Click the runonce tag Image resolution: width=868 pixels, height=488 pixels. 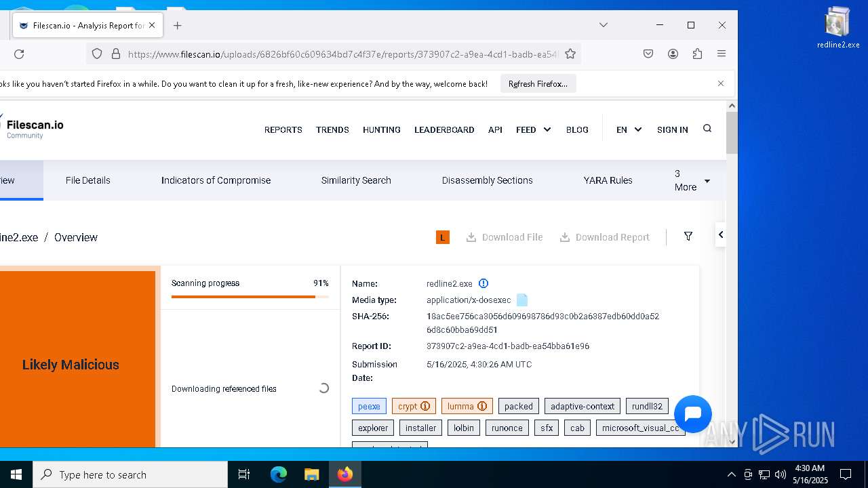point(507,428)
